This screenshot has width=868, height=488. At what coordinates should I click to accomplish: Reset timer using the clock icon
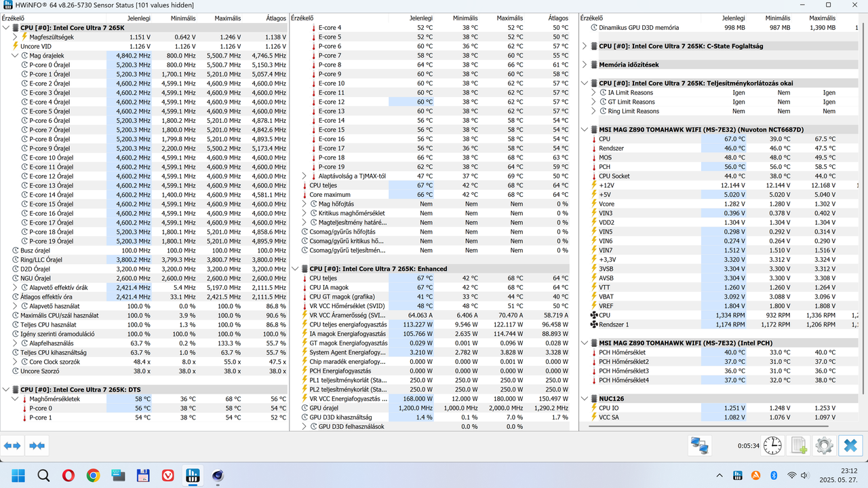[772, 446]
